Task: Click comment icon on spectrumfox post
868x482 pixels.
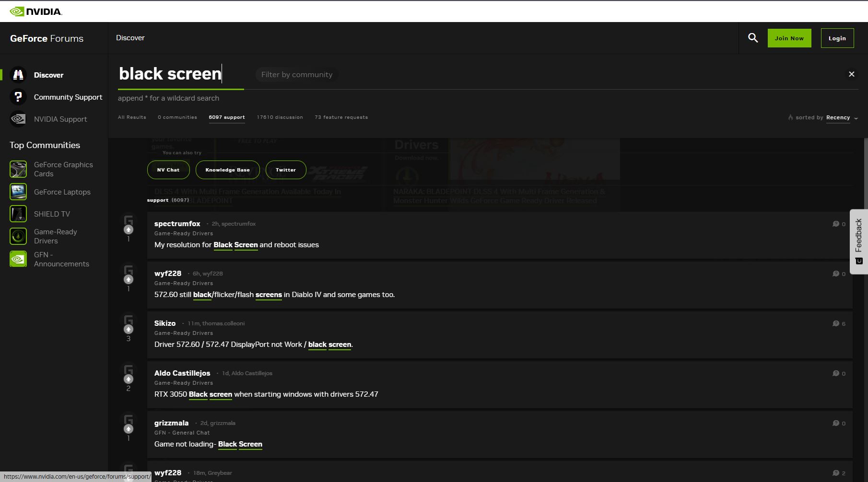Action: point(836,224)
